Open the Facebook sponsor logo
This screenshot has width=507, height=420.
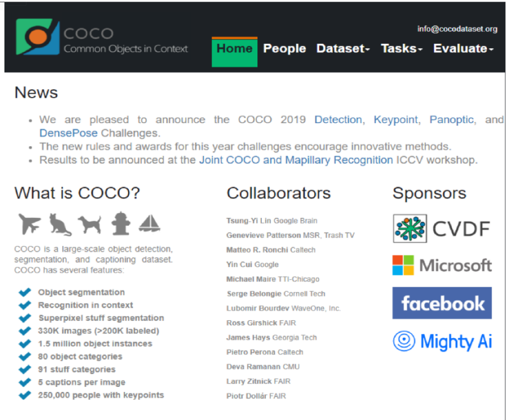click(442, 303)
